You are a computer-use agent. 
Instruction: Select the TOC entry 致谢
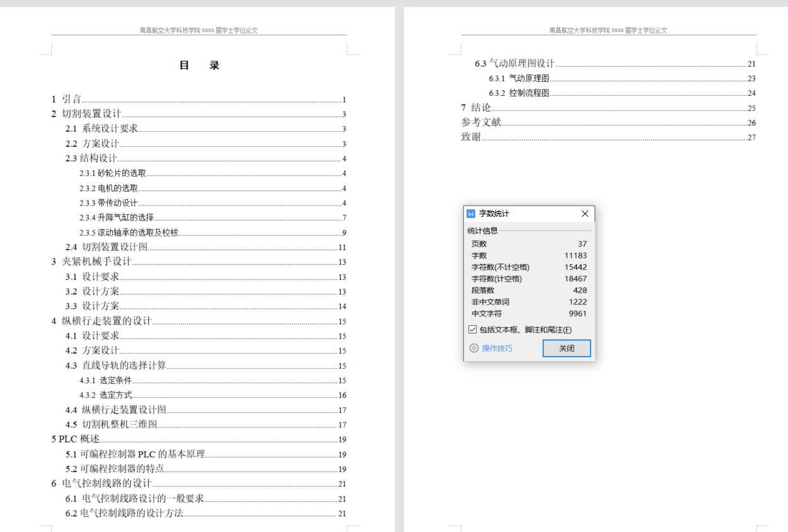pos(470,137)
